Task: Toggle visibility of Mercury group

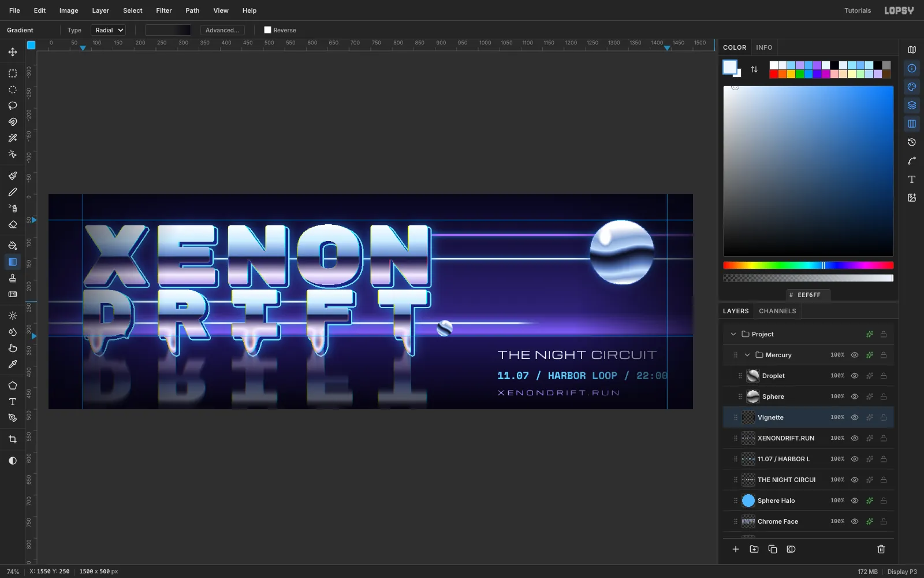Action: pyautogui.click(x=855, y=355)
